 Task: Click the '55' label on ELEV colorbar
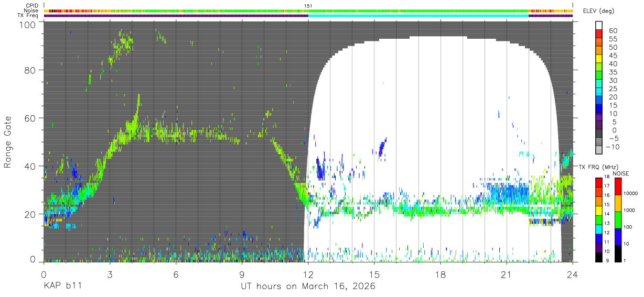[x=613, y=39]
